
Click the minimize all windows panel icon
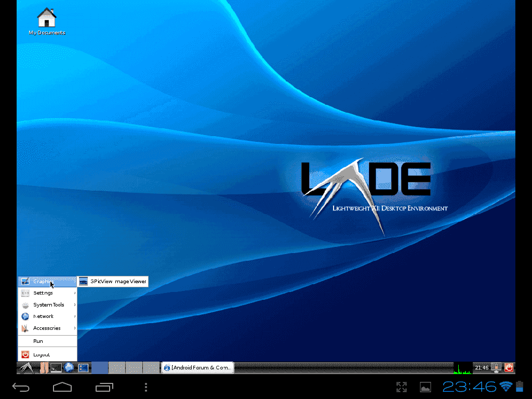[83, 368]
